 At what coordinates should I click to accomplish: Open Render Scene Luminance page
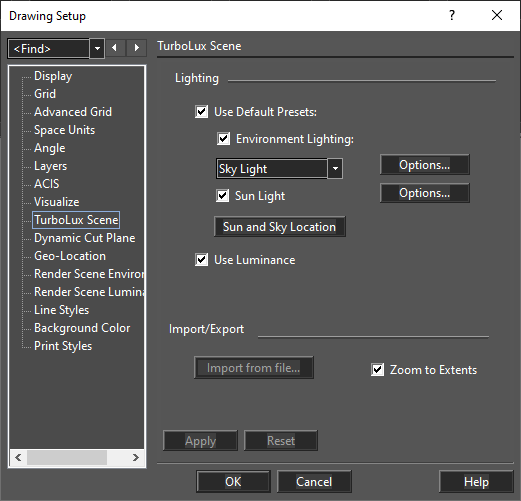coord(89,292)
